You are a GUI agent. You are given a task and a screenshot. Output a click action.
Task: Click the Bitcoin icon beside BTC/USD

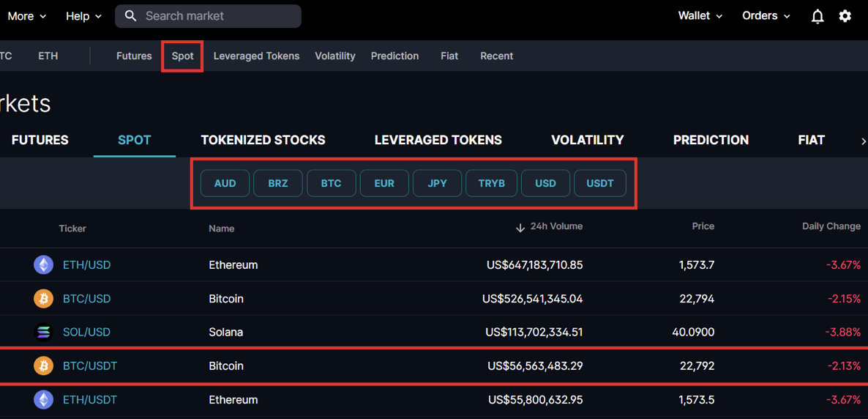coord(44,299)
